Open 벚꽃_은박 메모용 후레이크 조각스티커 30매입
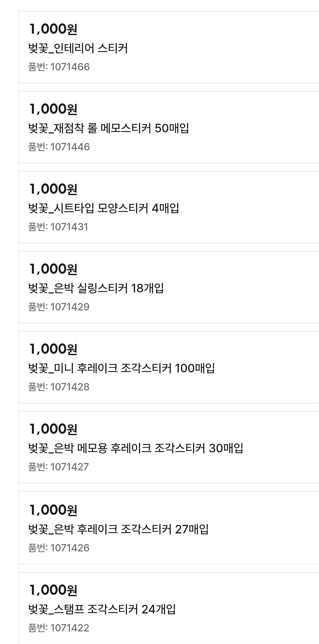This screenshot has height=644, width=319. tap(136, 448)
